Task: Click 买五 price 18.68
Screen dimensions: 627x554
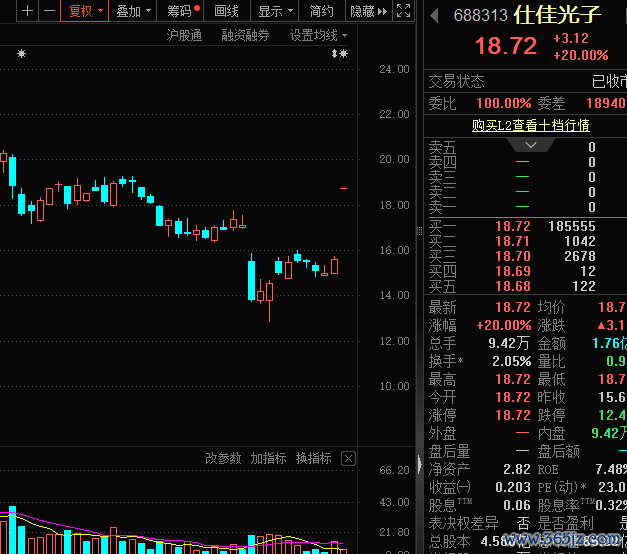Action: 513,286
